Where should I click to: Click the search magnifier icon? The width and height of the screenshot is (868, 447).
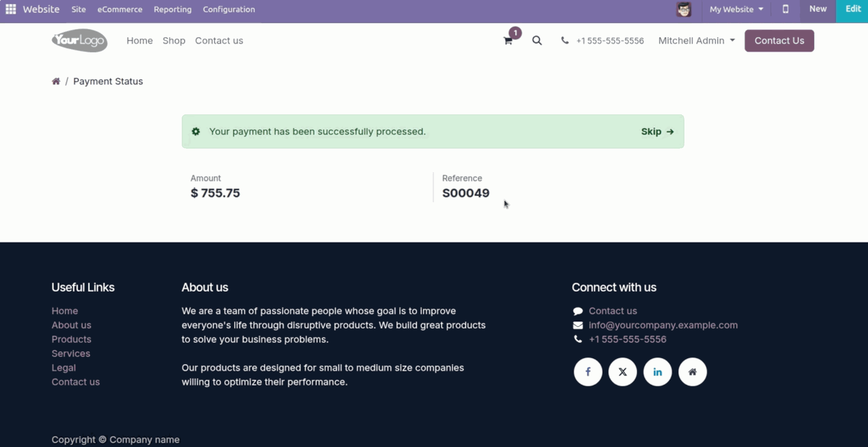coord(537,41)
